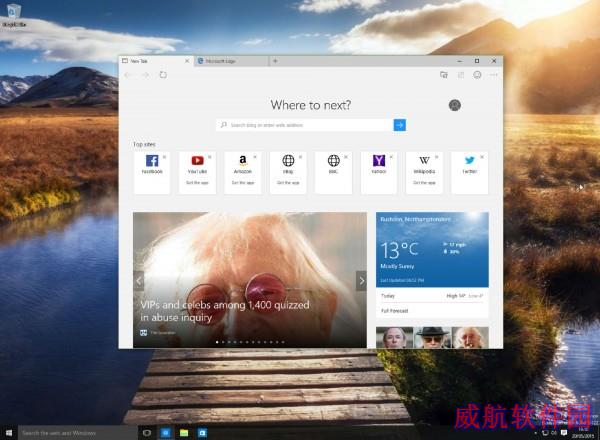Open the Windows Start menu
The image size is (600, 440).
[x=8, y=433]
